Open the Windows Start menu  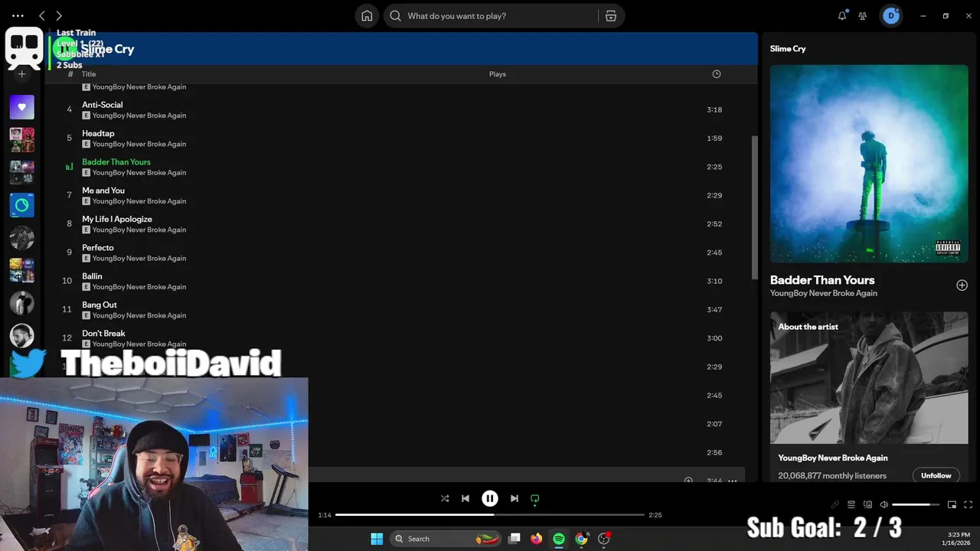(x=377, y=539)
